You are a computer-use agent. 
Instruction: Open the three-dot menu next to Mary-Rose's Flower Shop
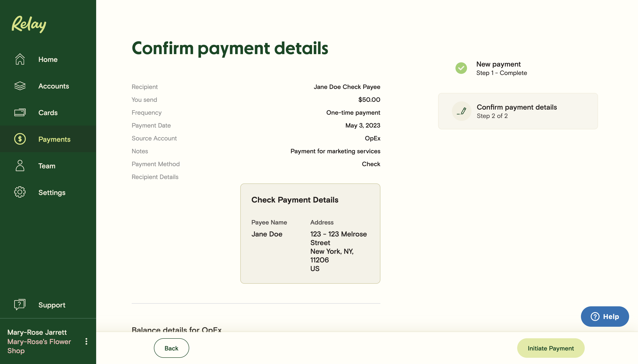(x=86, y=342)
